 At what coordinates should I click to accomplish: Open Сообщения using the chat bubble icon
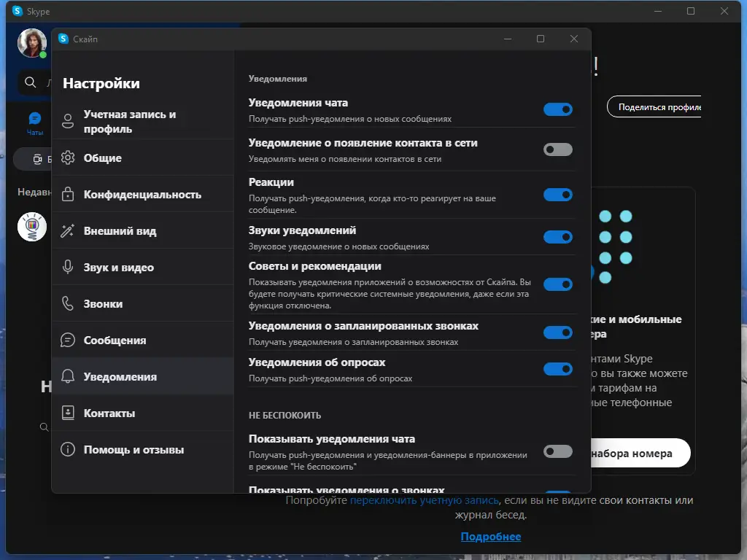68,340
